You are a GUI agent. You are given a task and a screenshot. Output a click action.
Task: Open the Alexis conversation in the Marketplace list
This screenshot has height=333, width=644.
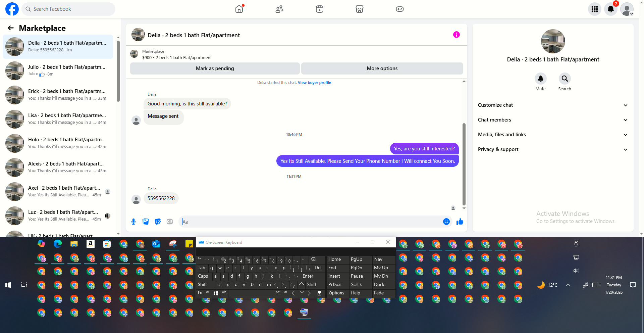pos(58,167)
